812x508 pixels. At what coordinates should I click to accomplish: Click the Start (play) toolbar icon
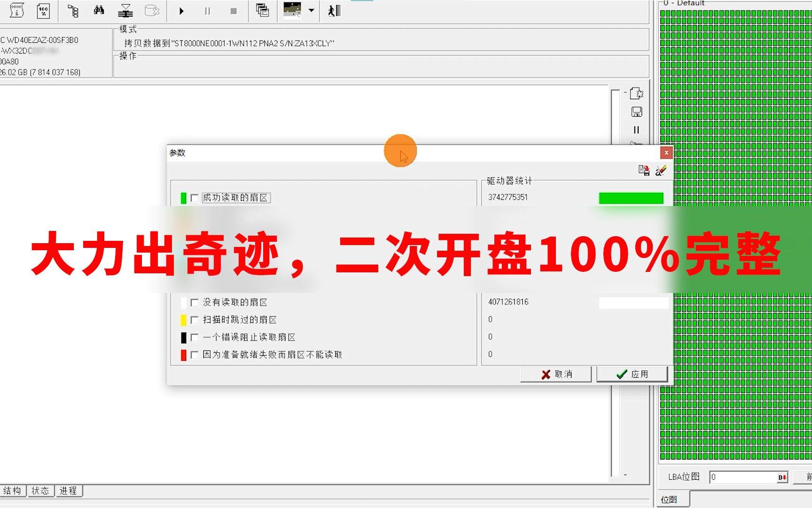pyautogui.click(x=181, y=10)
